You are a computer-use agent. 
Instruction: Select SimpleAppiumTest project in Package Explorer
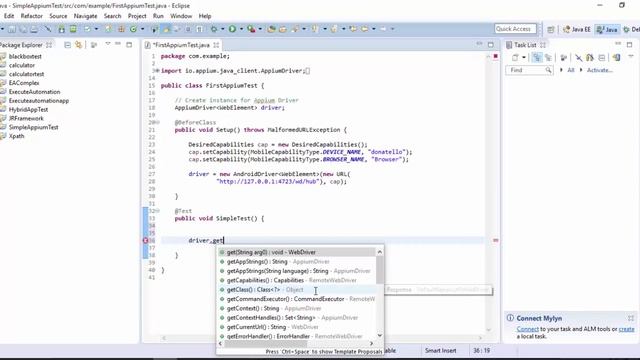pyautogui.click(x=33, y=127)
